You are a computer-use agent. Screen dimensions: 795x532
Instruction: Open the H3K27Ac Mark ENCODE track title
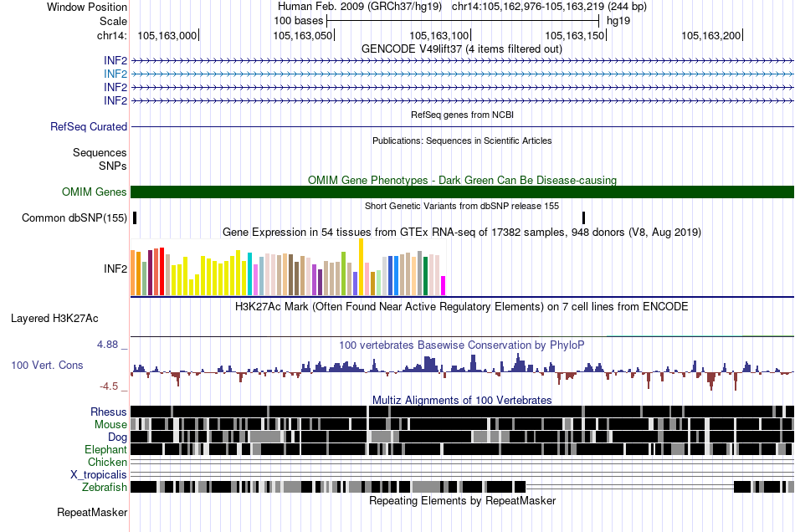coord(462,306)
